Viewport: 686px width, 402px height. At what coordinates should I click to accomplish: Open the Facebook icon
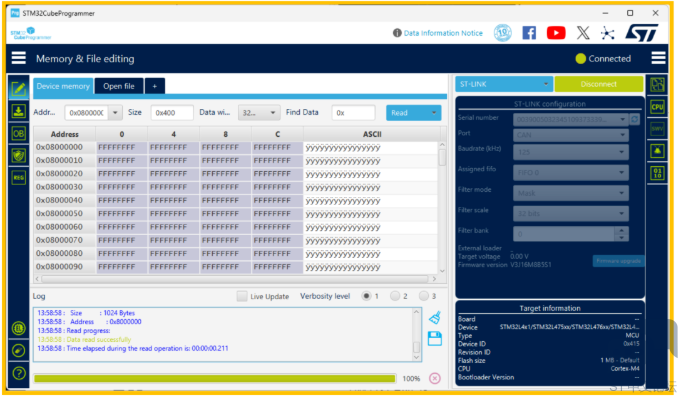(x=529, y=33)
